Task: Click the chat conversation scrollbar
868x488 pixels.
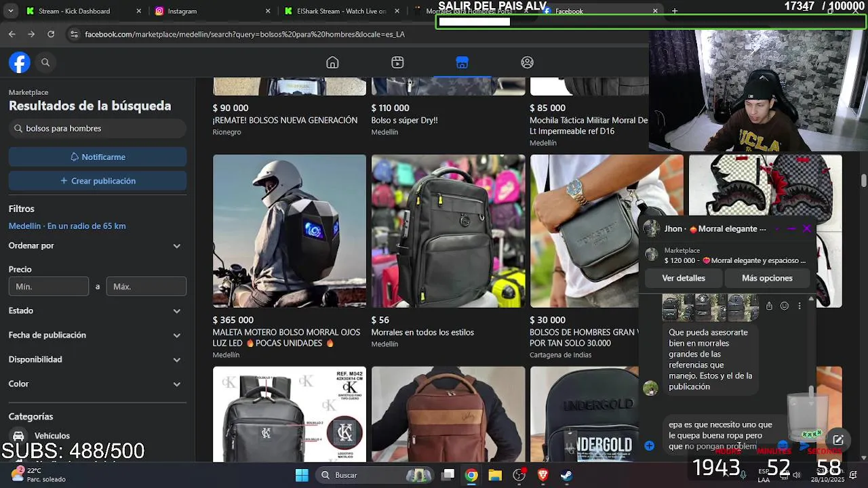Action: point(811,393)
